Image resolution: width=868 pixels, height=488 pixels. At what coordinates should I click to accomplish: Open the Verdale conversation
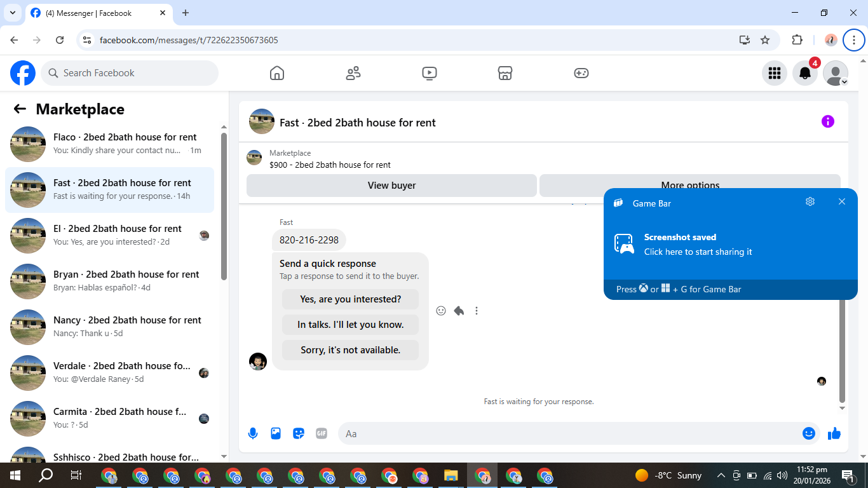coord(109,373)
